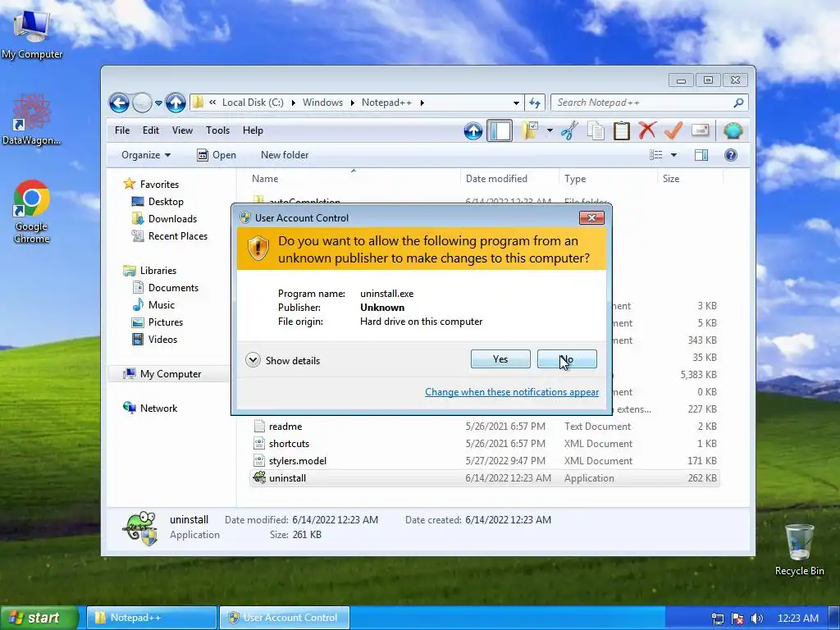Toggle the preview pane button
The image size is (840, 630).
click(701, 155)
